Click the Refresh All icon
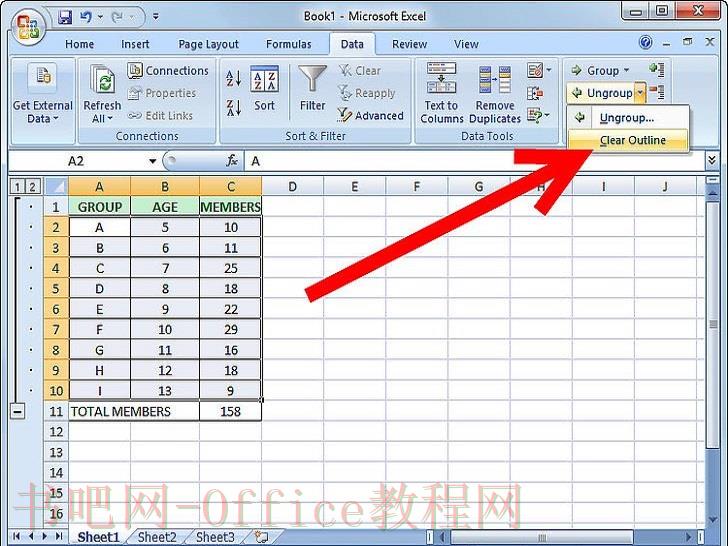The image size is (728, 546). [103, 80]
